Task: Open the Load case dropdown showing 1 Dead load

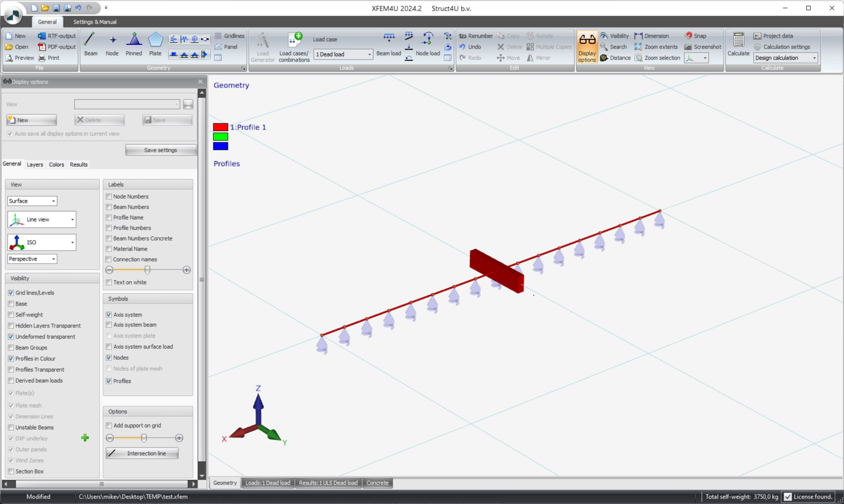Action: [369, 54]
